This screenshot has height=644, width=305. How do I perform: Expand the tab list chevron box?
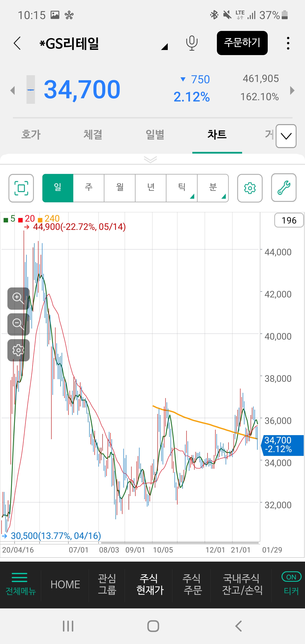[x=286, y=136]
